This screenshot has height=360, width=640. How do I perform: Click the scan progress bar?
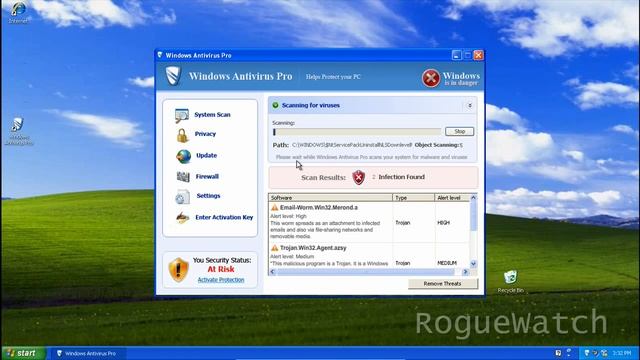tap(357, 132)
